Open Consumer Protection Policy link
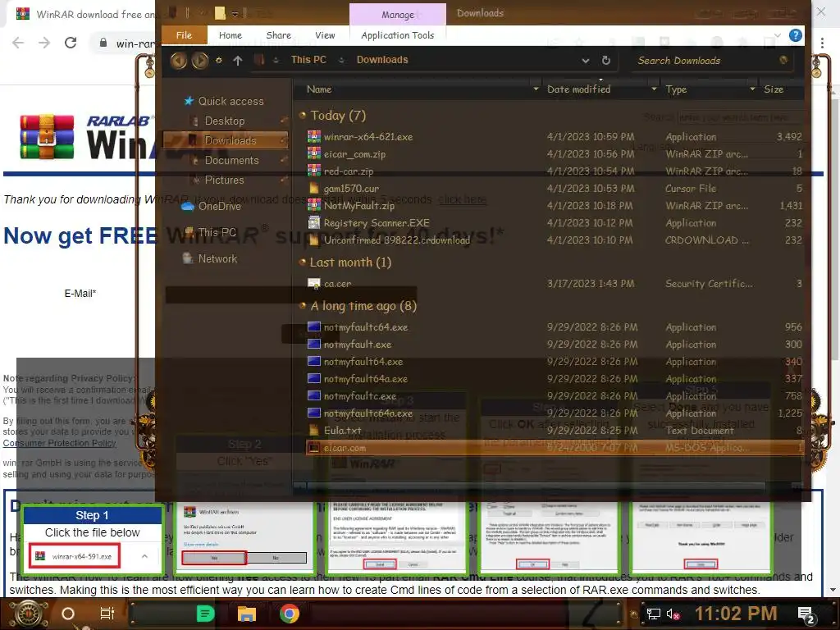The image size is (840, 630). point(59,443)
